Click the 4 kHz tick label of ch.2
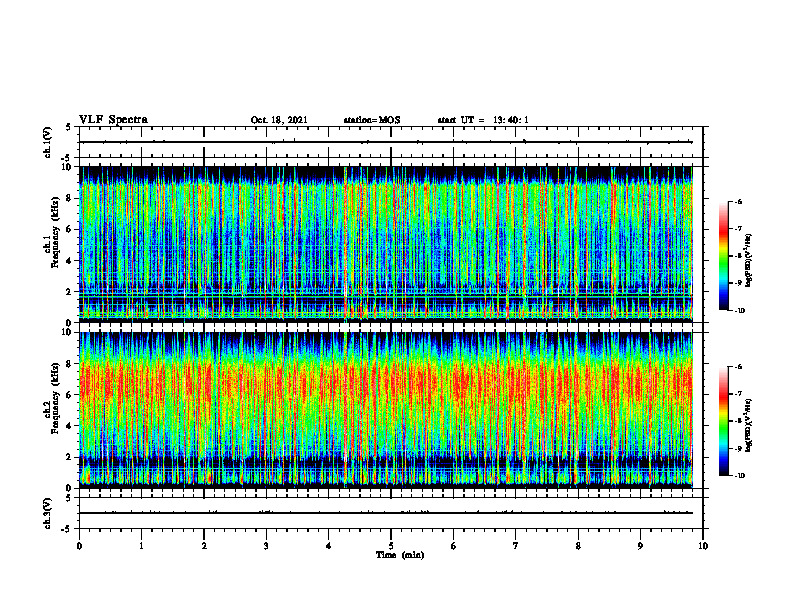 69,426
